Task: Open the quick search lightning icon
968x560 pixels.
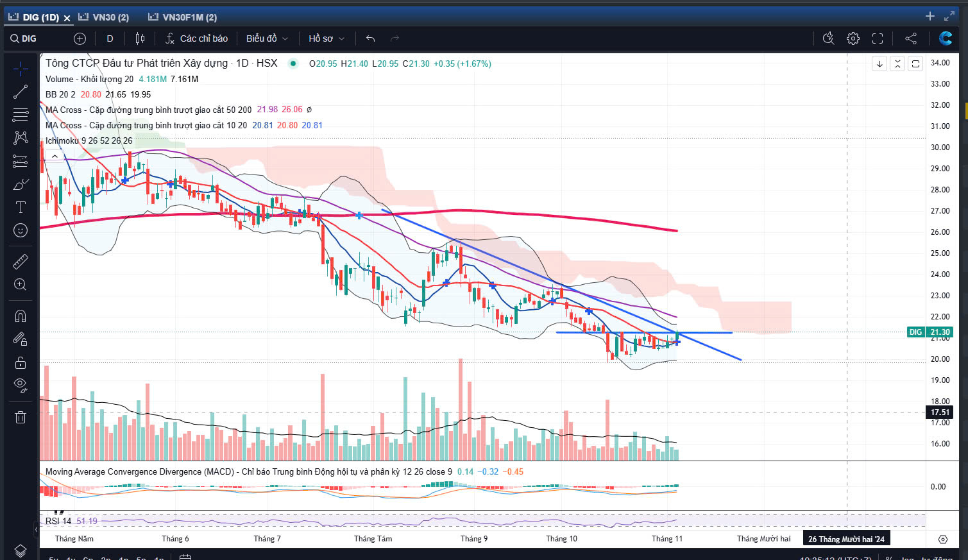Action: (x=828, y=38)
